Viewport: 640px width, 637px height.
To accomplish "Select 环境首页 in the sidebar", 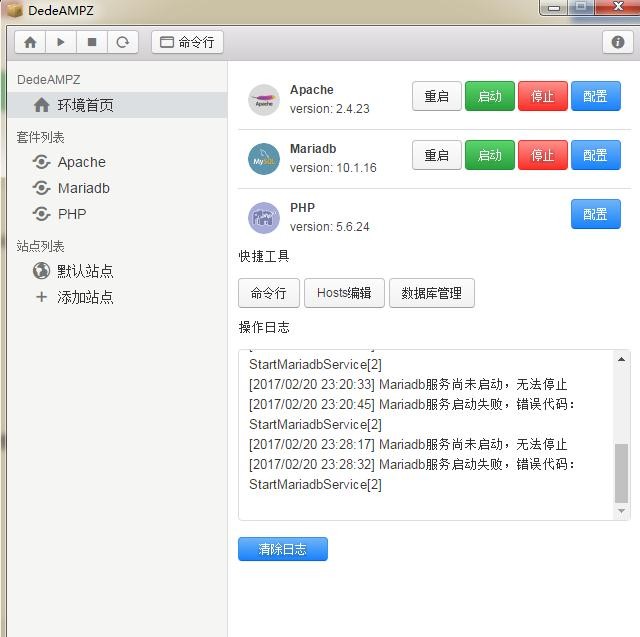I will click(x=117, y=105).
